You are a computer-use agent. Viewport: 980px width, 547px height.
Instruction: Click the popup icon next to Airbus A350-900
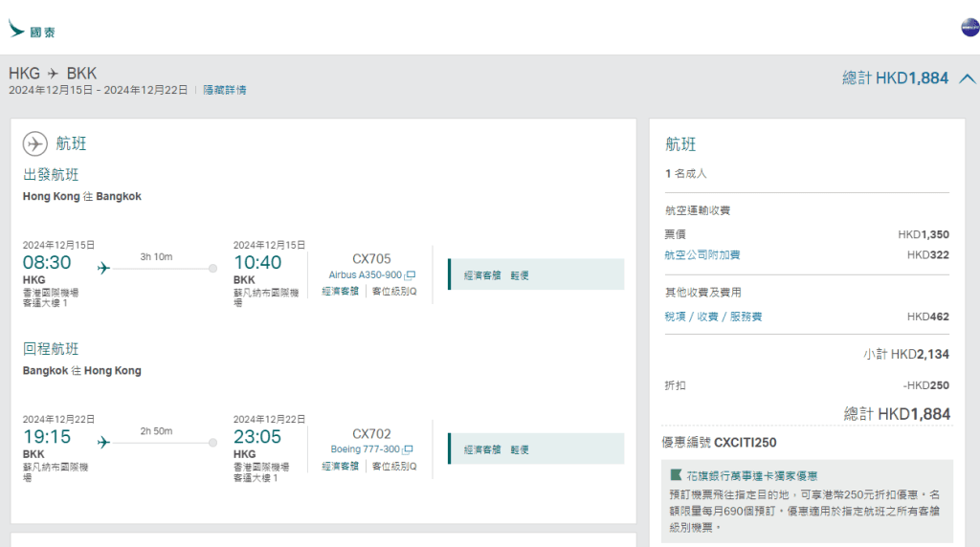pyautogui.click(x=411, y=275)
